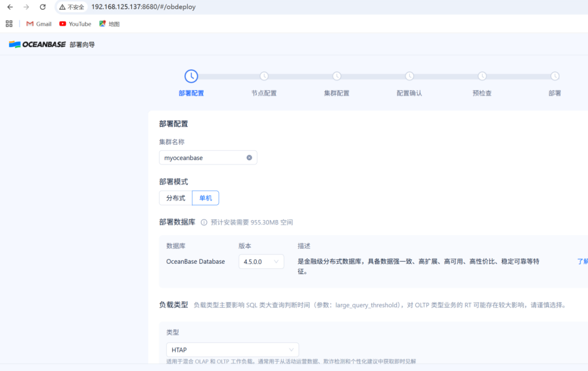Viewport: 588px width, 371px height.
Task: Click the 部署 step icon
Action: 555,76
